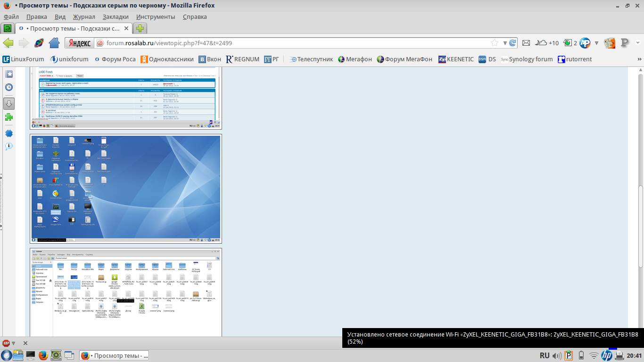Click the grey P toolbar icon
The width and height of the screenshot is (644, 362).
click(625, 43)
